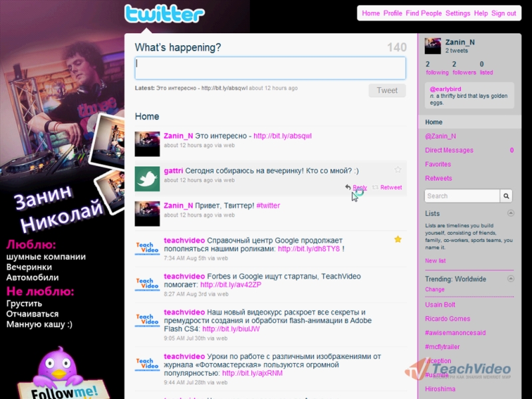Click the sidebar Search field

pos(462,196)
